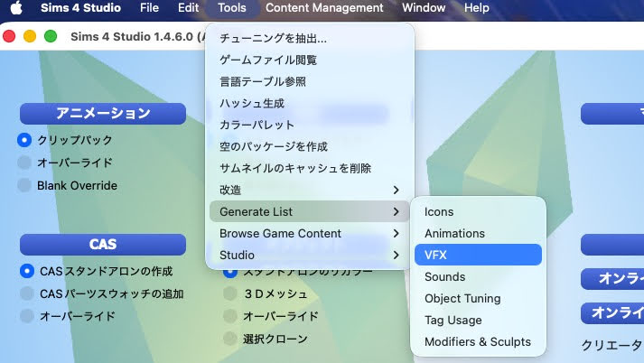644x363 pixels.
Task: Select Animations in Generate List submenu
Action: click(478, 233)
